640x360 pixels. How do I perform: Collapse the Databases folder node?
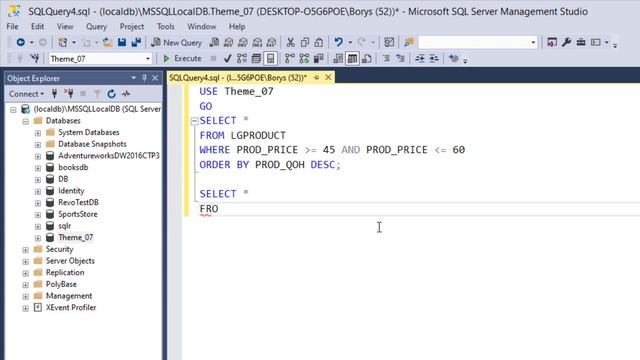26,121
